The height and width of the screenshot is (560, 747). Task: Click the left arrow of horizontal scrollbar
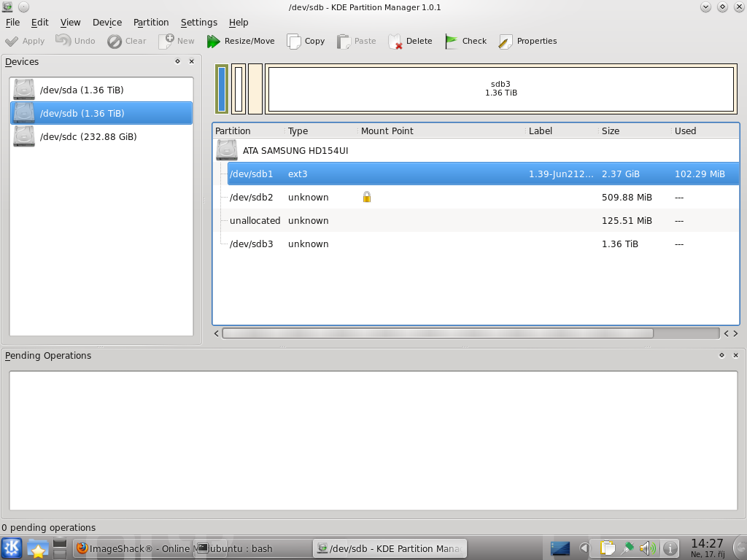216,333
